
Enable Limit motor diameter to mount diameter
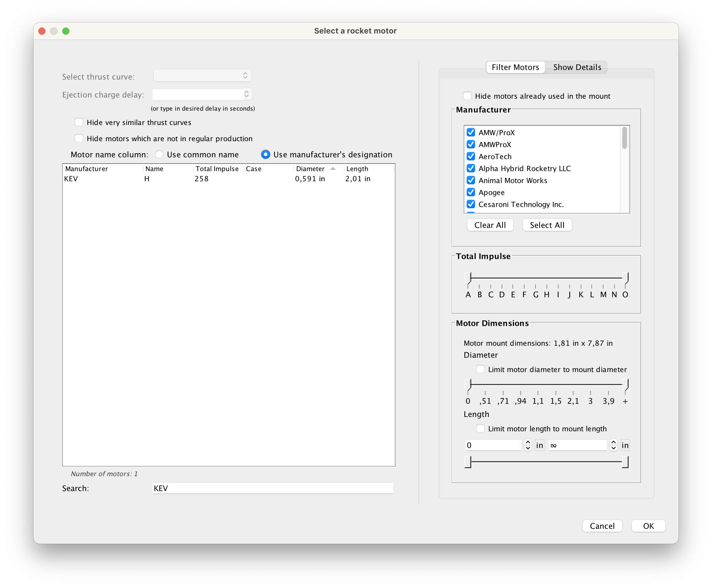[481, 369]
